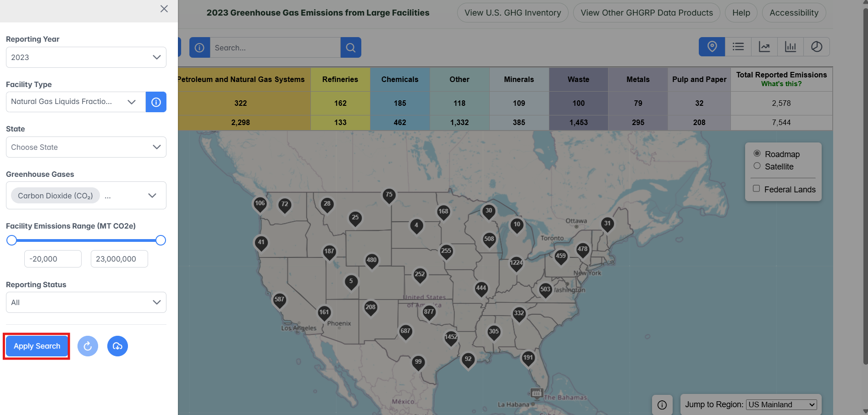868x415 pixels.
Task: Reset filters with the refresh icon
Action: click(88, 346)
